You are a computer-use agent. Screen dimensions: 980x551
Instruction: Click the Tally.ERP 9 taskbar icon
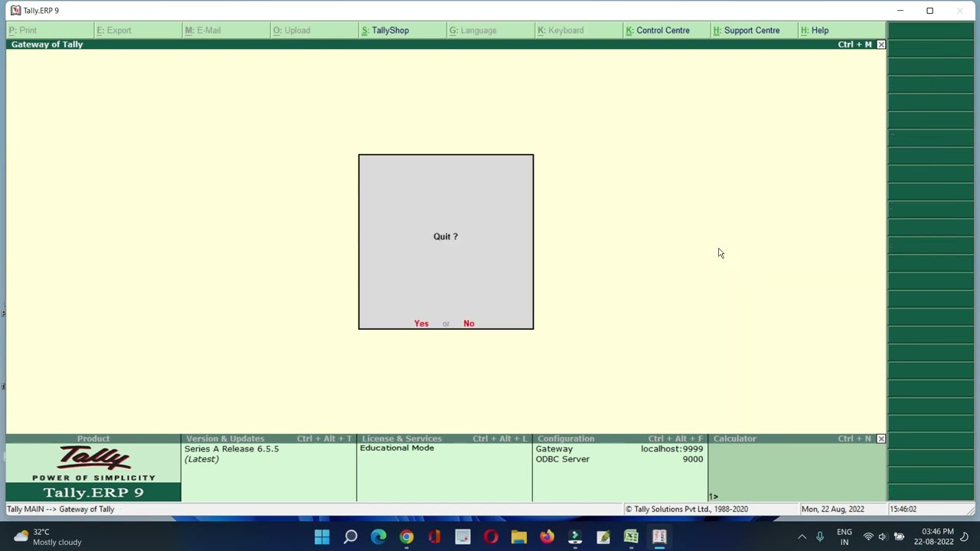click(x=659, y=537)
